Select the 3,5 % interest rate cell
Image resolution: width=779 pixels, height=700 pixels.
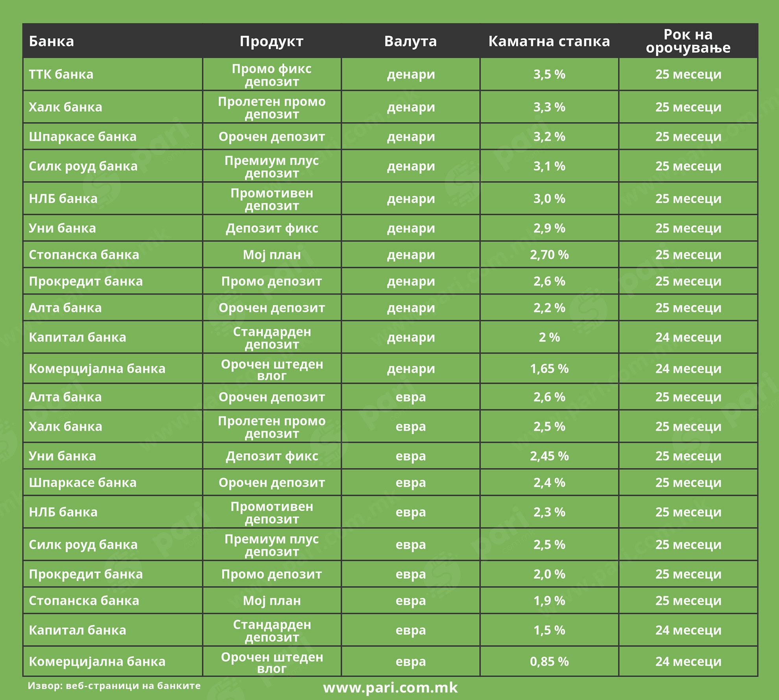pos(549,74)
